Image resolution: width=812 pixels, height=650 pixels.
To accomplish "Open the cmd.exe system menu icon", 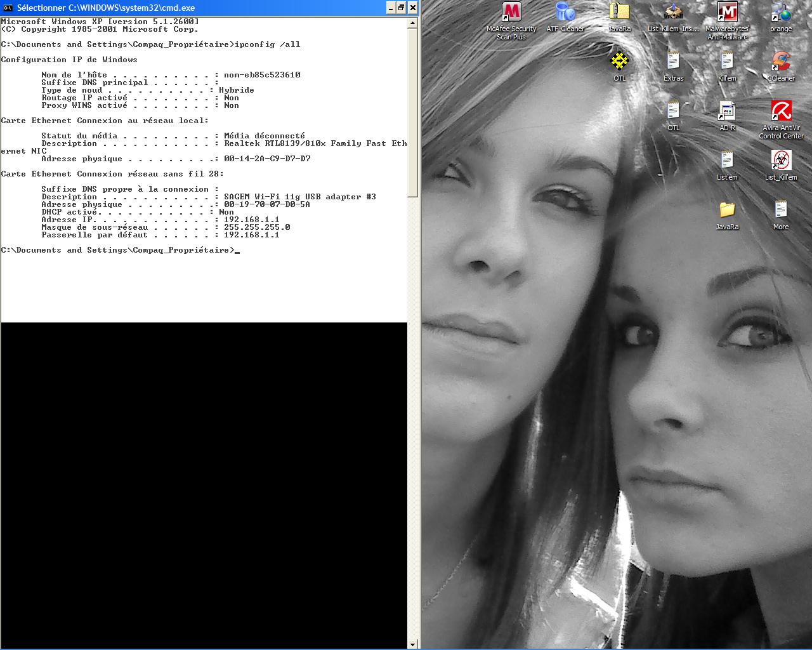I will pyautogui.click(x=8, y=8).
